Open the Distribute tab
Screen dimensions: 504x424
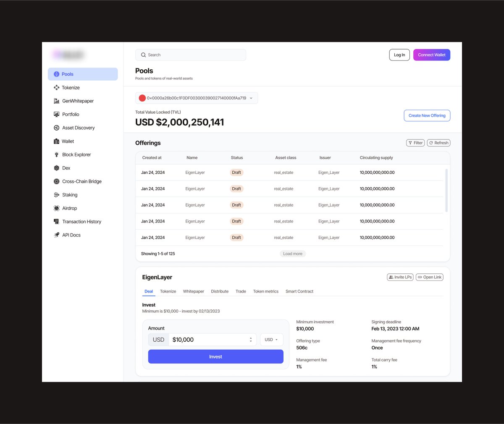coord(220,291)
